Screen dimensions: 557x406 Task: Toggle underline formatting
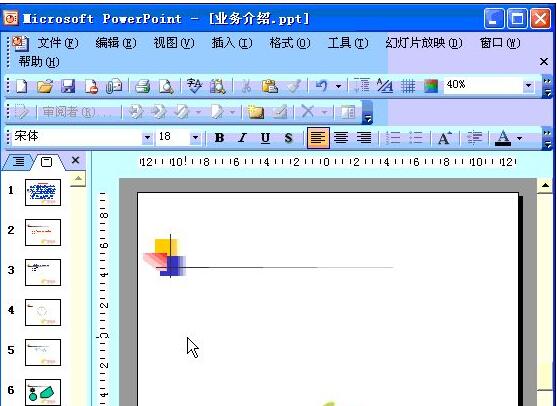pyautogui.click(x=265, y=138)
